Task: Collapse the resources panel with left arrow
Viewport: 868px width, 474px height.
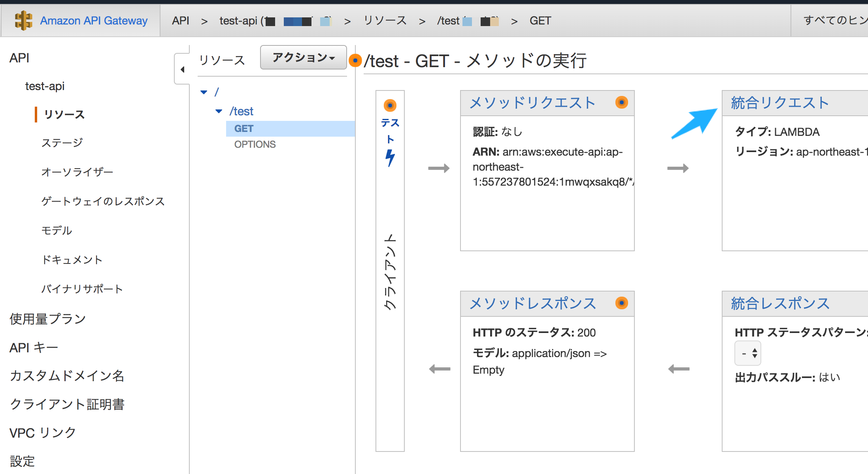Action: coord(182,70)
